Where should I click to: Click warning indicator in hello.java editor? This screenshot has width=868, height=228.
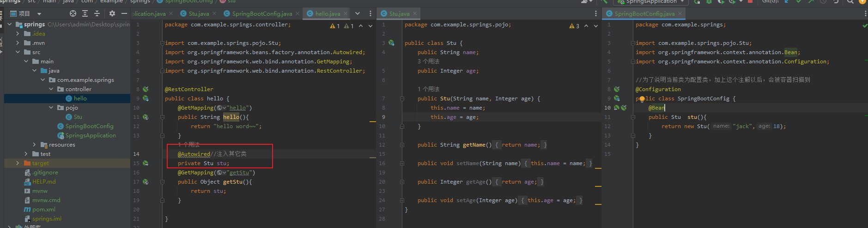[341, 26]
